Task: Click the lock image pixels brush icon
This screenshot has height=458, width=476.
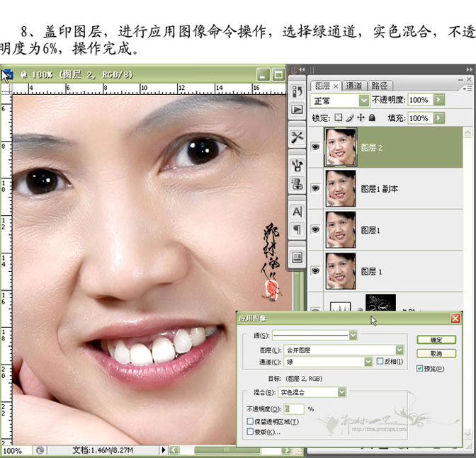Action: click(x=350, y=118)
